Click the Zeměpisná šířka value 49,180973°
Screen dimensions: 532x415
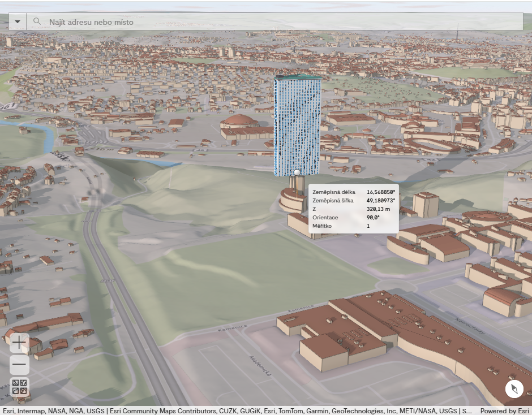[x=380, y=201]
